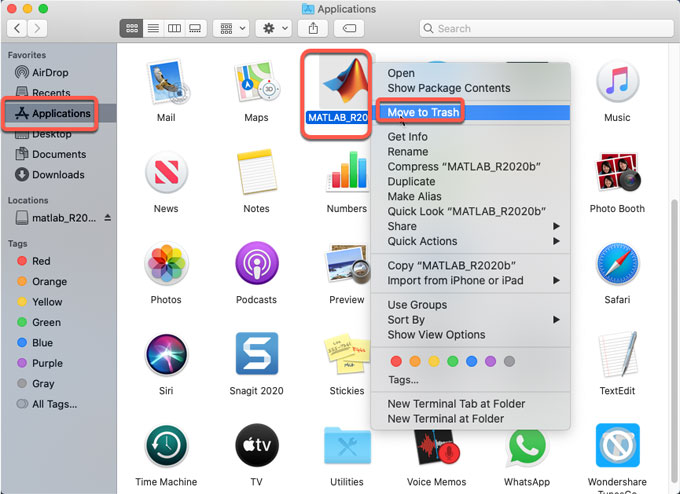Select the Utilities folder icon

(x=347, y=446)
